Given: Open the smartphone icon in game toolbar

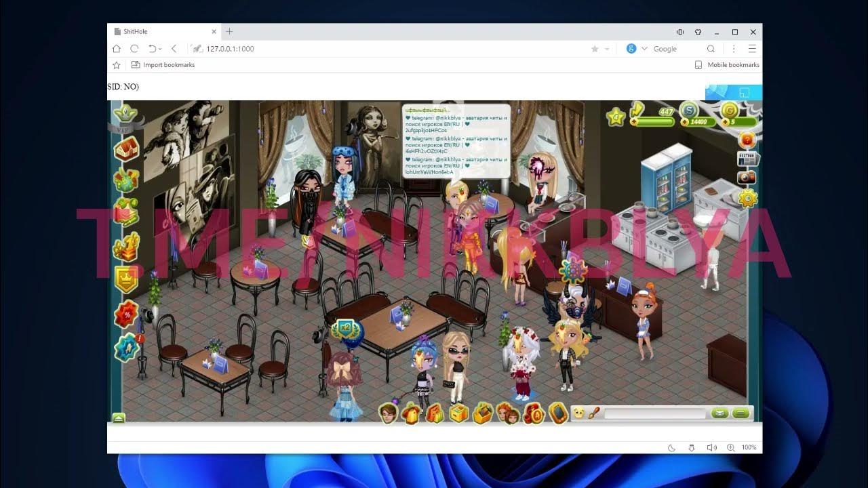Looking at the screenshot, I should 557,413.
